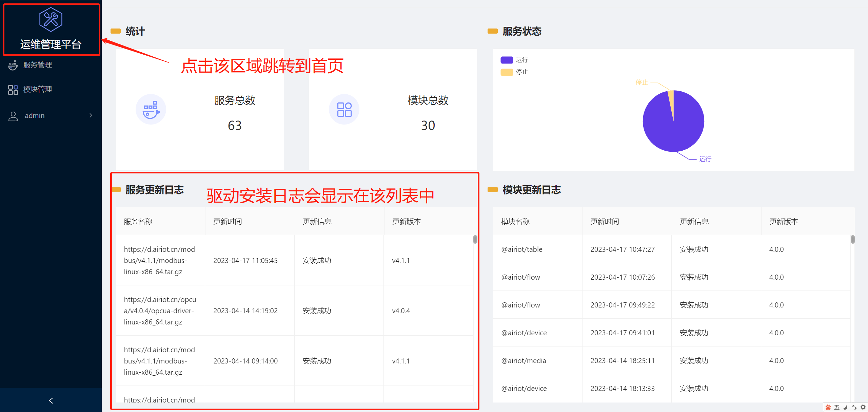This screenshot has height=412, width=868.
Task: Click the 服务总数 count 63
Action: [235, 126]
